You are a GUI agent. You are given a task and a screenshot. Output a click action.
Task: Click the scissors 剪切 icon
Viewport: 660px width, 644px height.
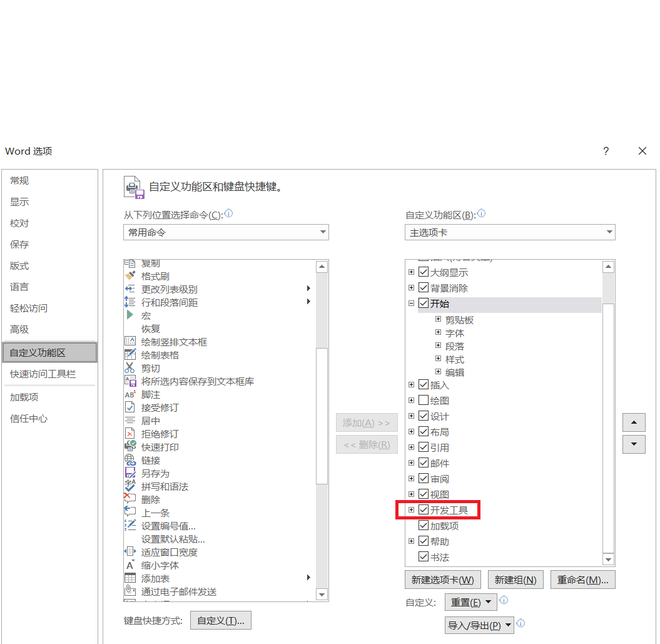pos(130,368)
